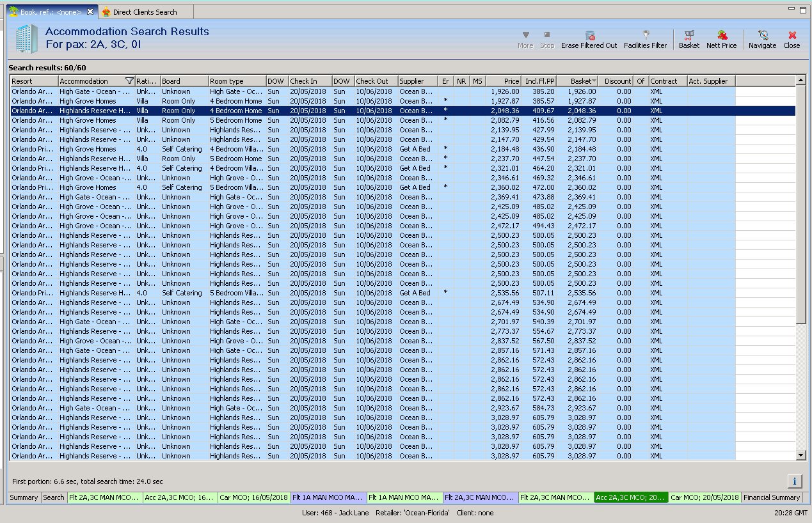Open the Facilities Filter funnel

[x=645, y=36]
